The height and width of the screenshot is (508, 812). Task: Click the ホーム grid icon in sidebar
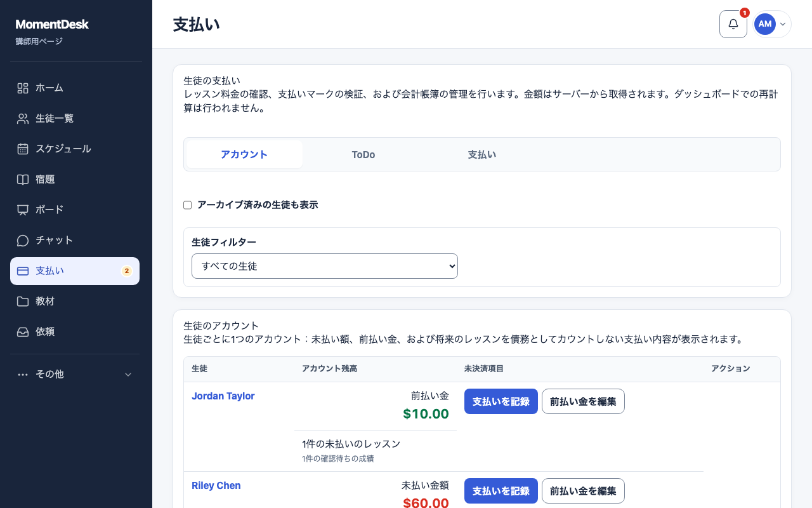pos(23,88)
